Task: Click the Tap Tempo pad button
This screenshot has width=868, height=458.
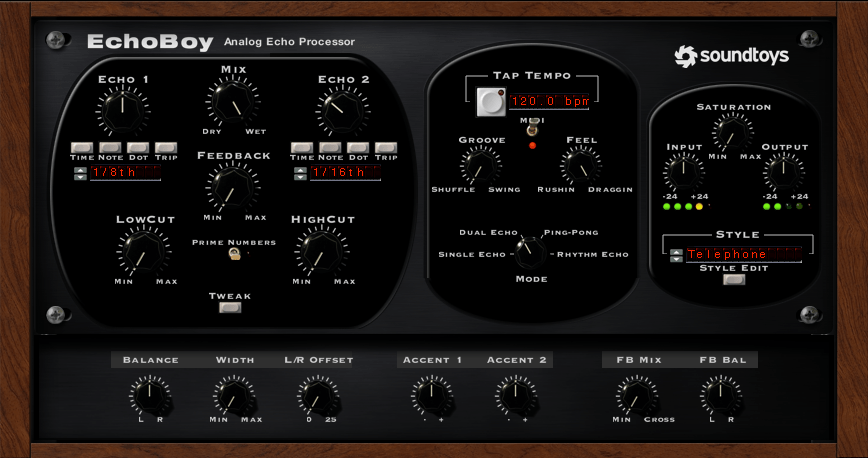Action: click(489, 102)
